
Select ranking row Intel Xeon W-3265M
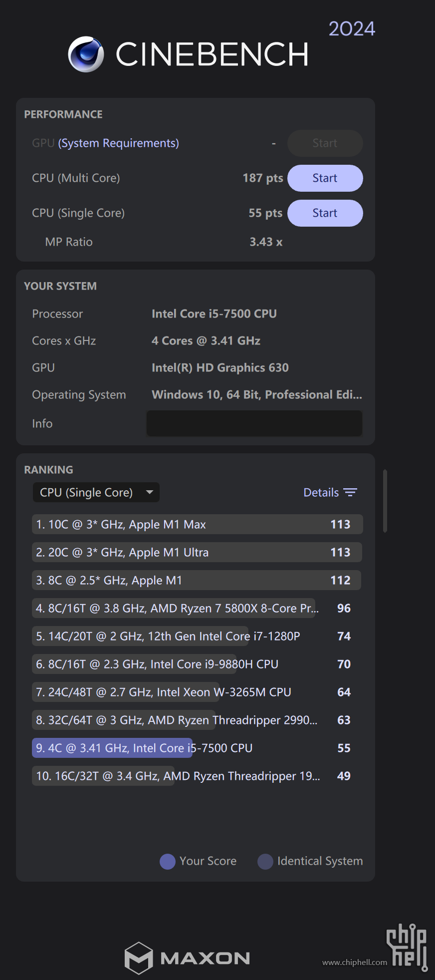197,692
